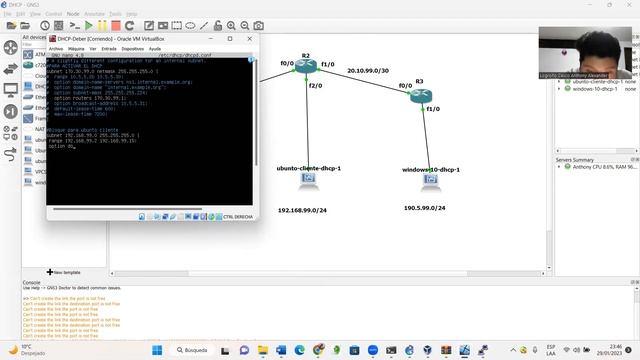The image size is (640, 360).
Task: Select router R2 on the canvas
Action: coord(306,65)
